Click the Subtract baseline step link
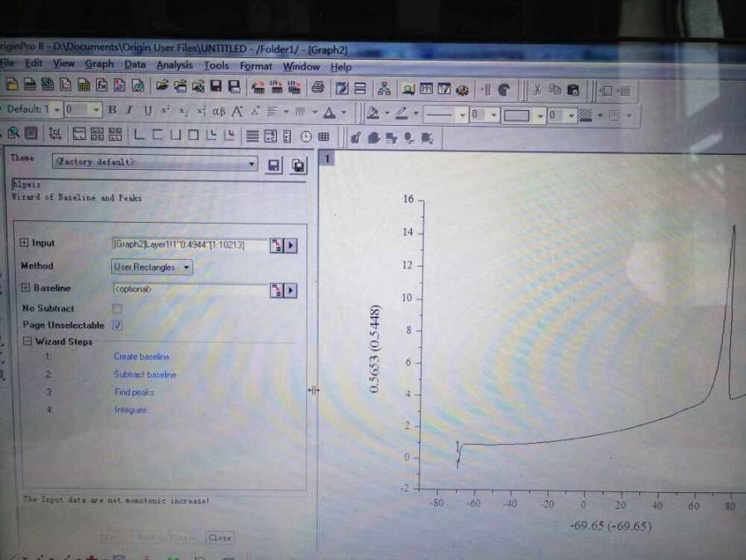Screen dimensions: 746x560 coord(145,374)
